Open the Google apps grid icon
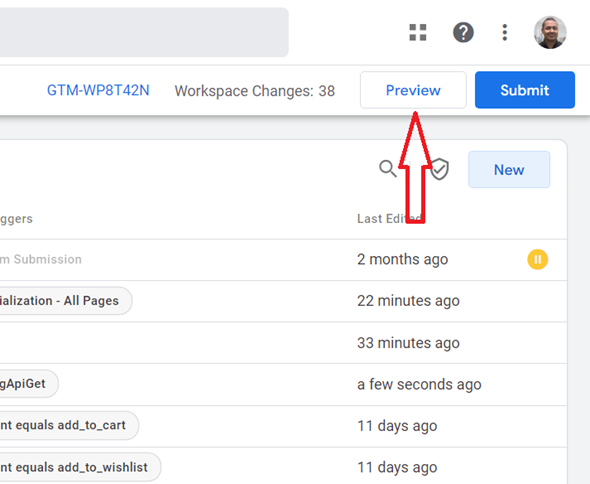The image size is (590, 484). click(418, 32)
